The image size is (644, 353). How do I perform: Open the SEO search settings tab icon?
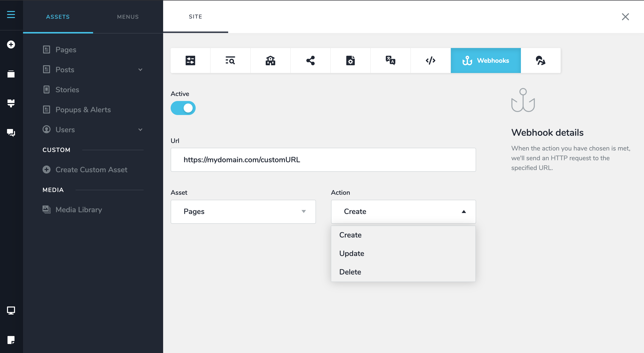point(230,60)
